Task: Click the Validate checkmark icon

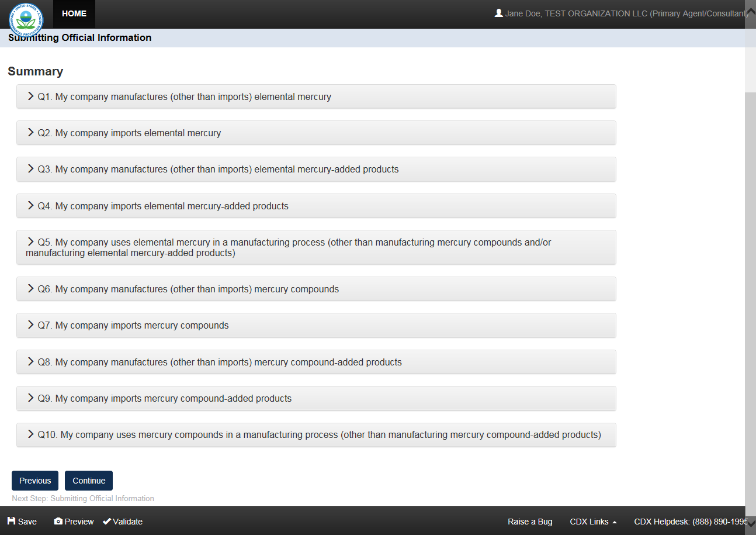Action: pyautogui.click(x=107, y=521)
